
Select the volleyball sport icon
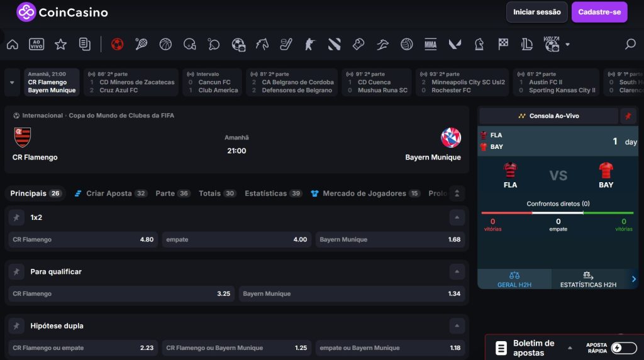tap(407, 44)
